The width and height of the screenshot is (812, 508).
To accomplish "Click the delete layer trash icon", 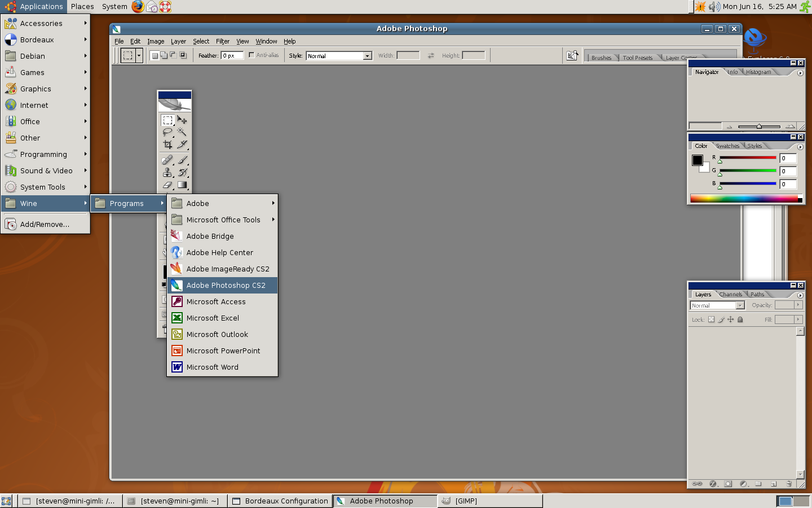I will (x=789, y=484).
